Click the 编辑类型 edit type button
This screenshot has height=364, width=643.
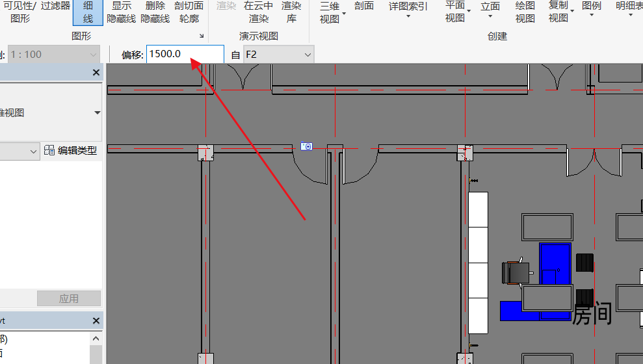(x=70, y=151)
